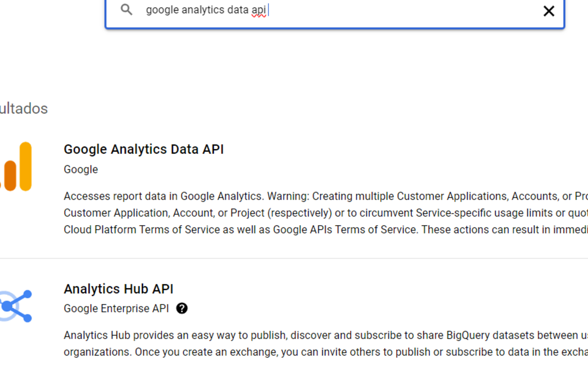Click the misspelled word 'api' in search
This screenshot has height=369, width=588.
(x=258, y=10)
